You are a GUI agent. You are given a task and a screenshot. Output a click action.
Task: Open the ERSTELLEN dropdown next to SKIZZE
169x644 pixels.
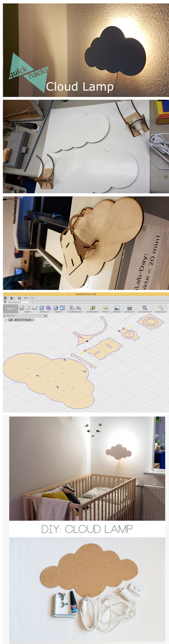(45, 312)
